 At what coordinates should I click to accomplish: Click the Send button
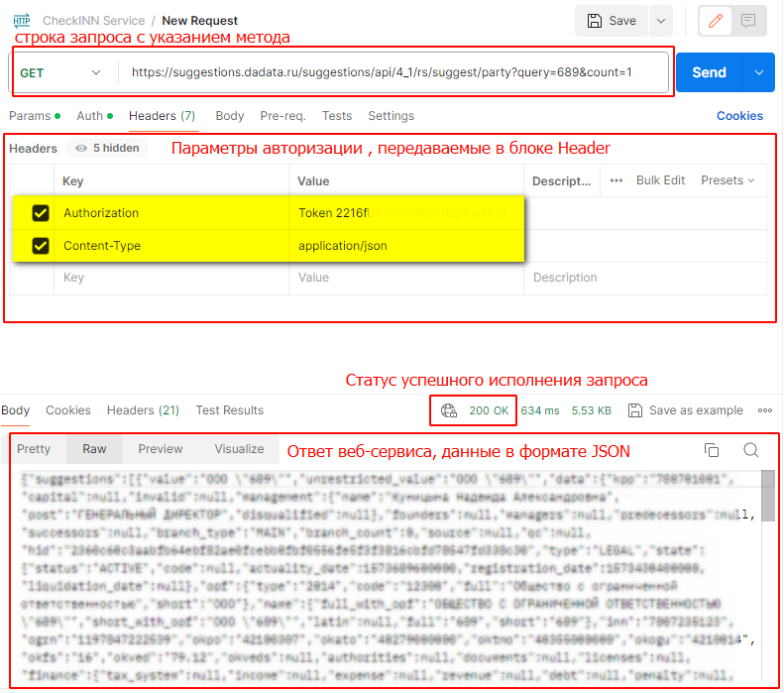point(709,72)
